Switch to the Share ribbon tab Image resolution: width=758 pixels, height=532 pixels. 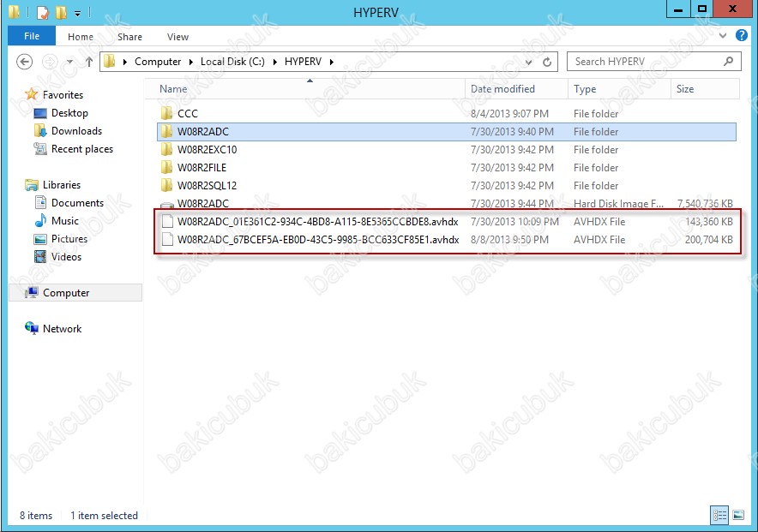coord(129,37)
